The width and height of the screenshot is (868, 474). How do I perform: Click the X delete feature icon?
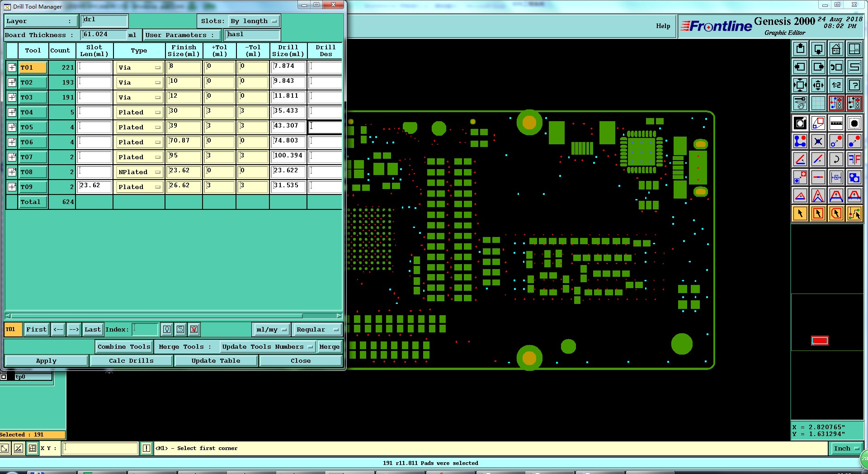(x=818, y=141)
